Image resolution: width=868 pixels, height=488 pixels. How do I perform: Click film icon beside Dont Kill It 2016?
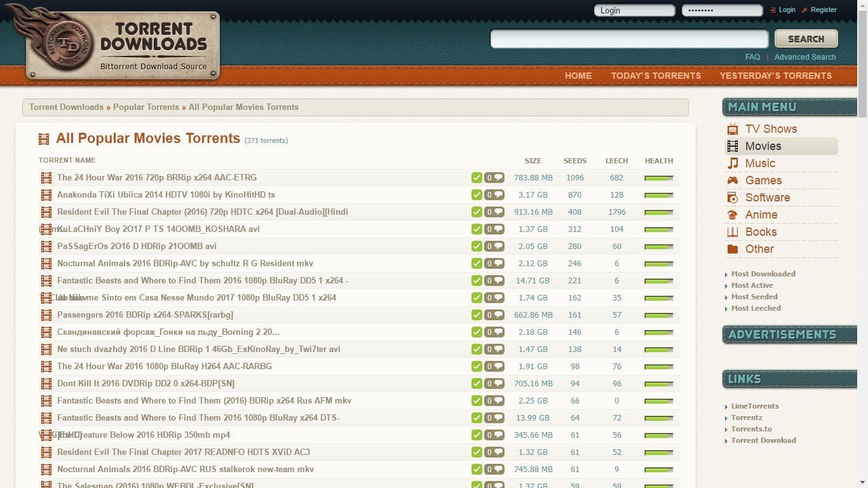coord(46,384)
